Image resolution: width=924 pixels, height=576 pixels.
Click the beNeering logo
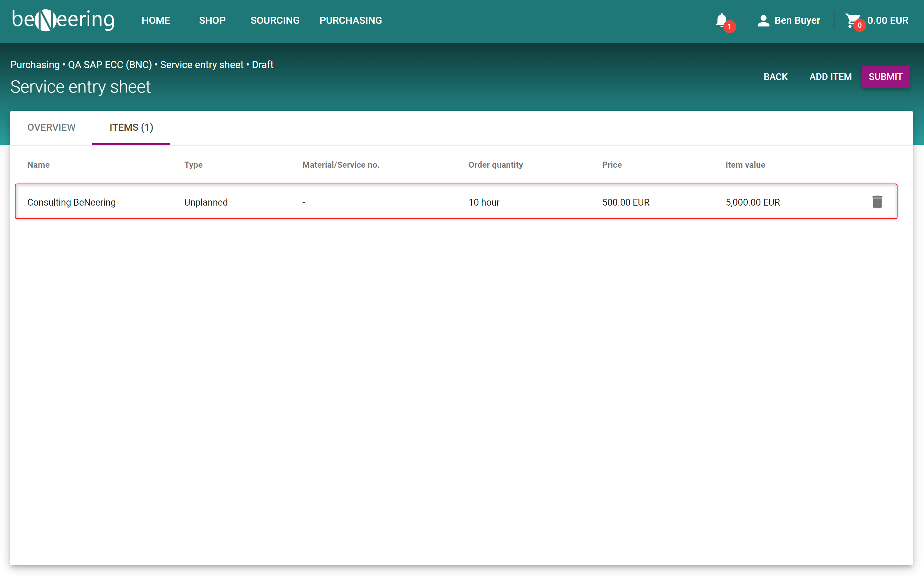point(63,20)
